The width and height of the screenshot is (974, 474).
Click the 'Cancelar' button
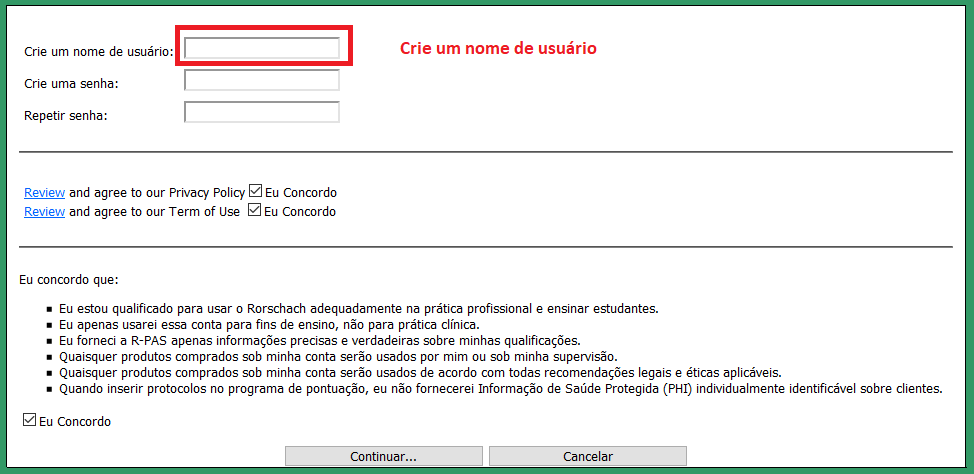[x=587, y=456]
